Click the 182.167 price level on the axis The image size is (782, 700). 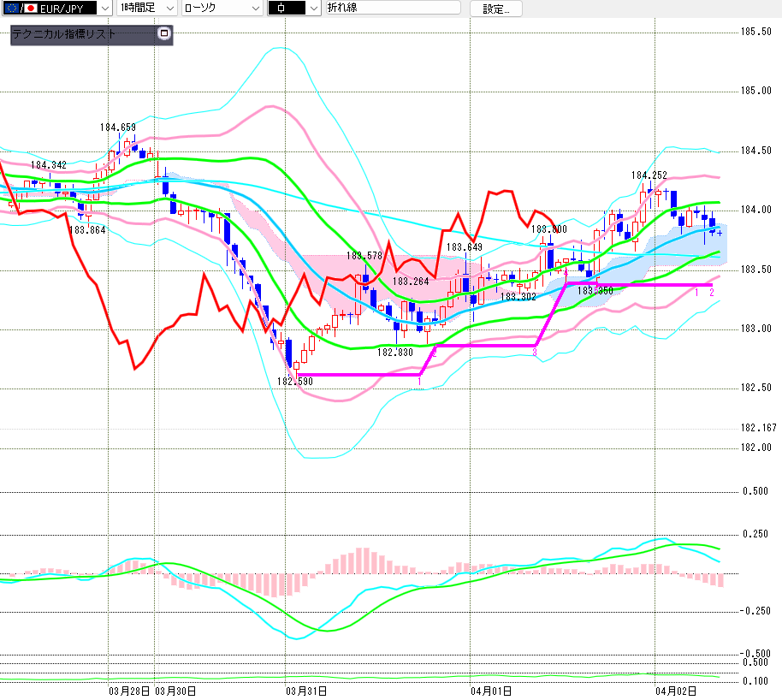tap(757, 428)
